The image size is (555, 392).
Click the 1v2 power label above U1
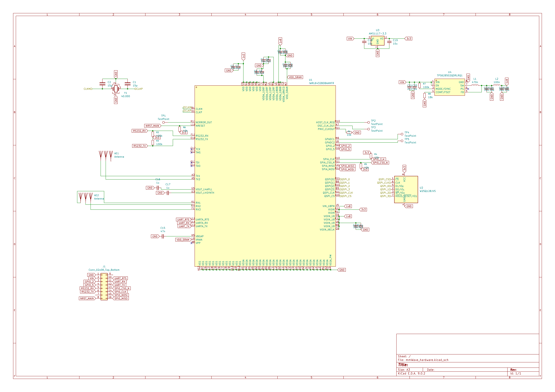tap(243, 56)
